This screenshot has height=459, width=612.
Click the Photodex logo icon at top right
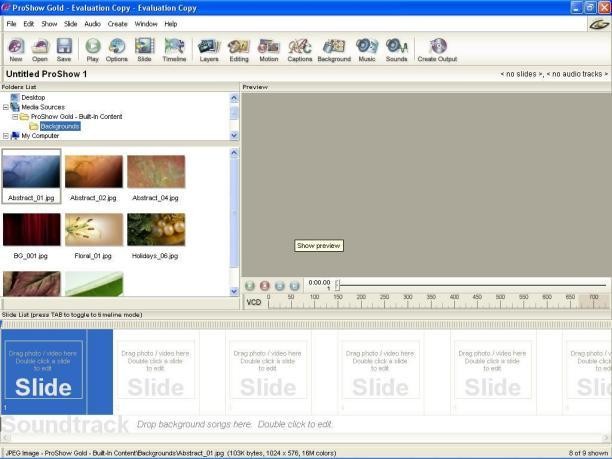click(599, 25)
